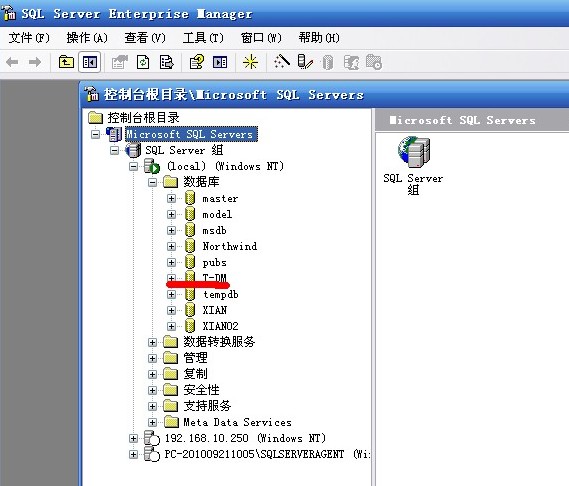Click the Run a wizard wand icon
This screenshot has width=569, height=486.
tap(282, 61)
